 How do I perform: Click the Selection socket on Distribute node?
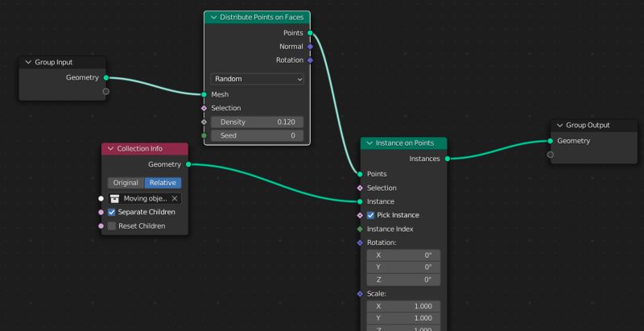[204, 108]
